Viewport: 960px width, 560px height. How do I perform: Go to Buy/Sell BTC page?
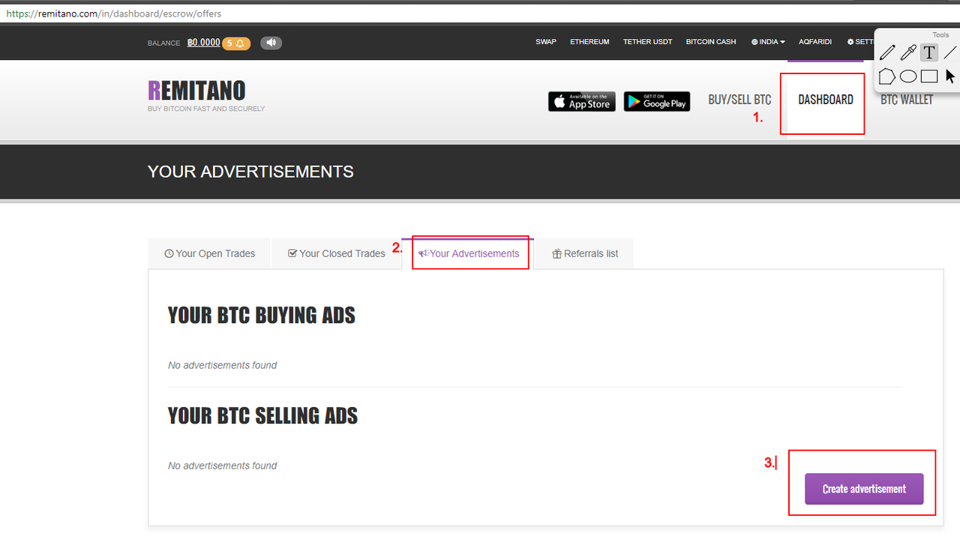(x=739, y=100)
